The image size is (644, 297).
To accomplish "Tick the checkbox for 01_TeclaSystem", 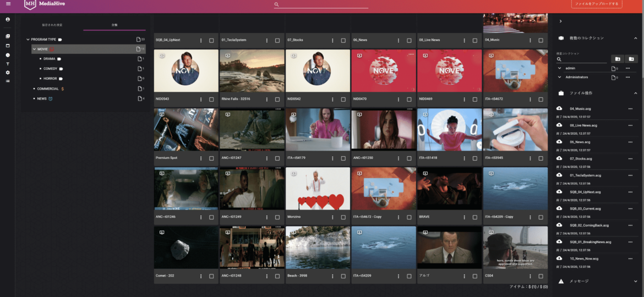I will pyautogui.click(x=277, y=40).
